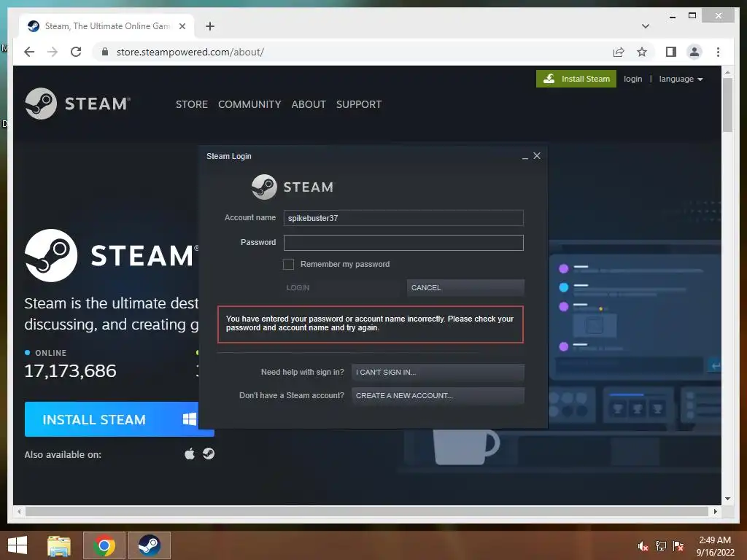Click the browser forward arrow
This screenshot has width=747, height=560.
coord(53,52)
